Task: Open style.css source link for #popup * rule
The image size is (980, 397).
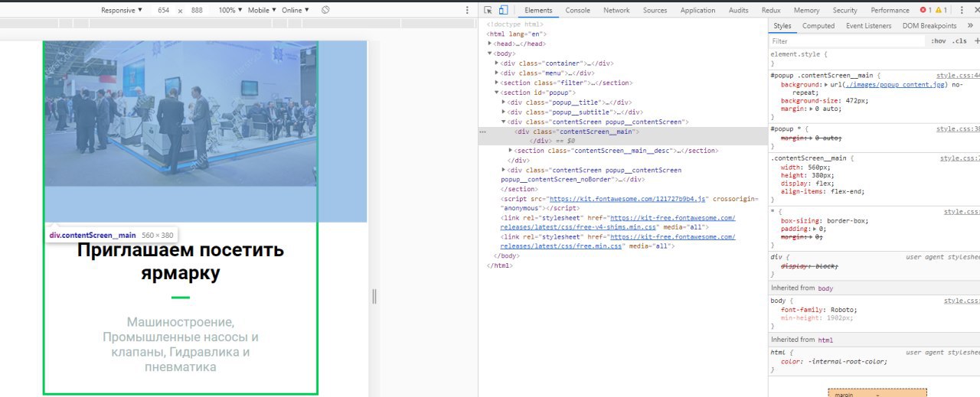Action: (x=958, y=129)
